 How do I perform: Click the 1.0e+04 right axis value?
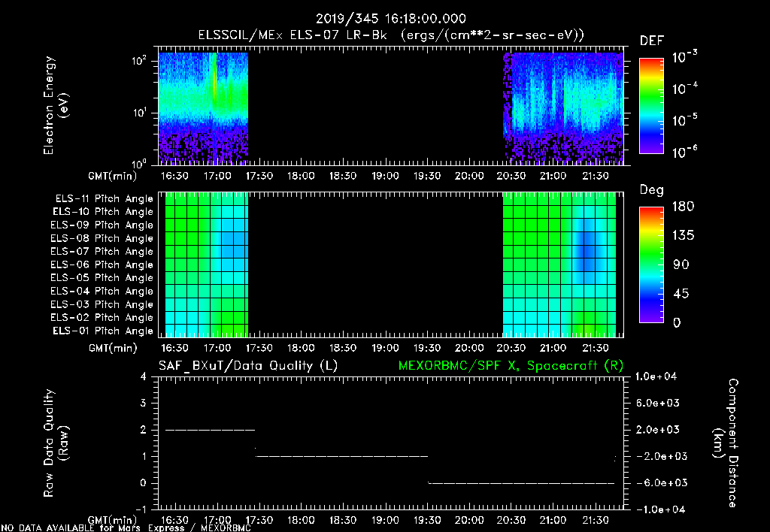(x=656, y=376)
